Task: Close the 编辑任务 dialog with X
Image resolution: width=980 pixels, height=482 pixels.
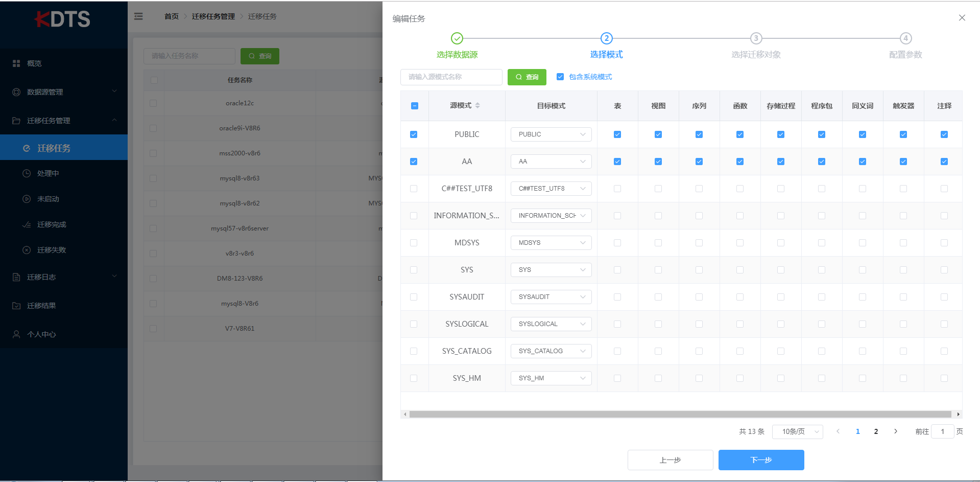Action: [962, 18]
